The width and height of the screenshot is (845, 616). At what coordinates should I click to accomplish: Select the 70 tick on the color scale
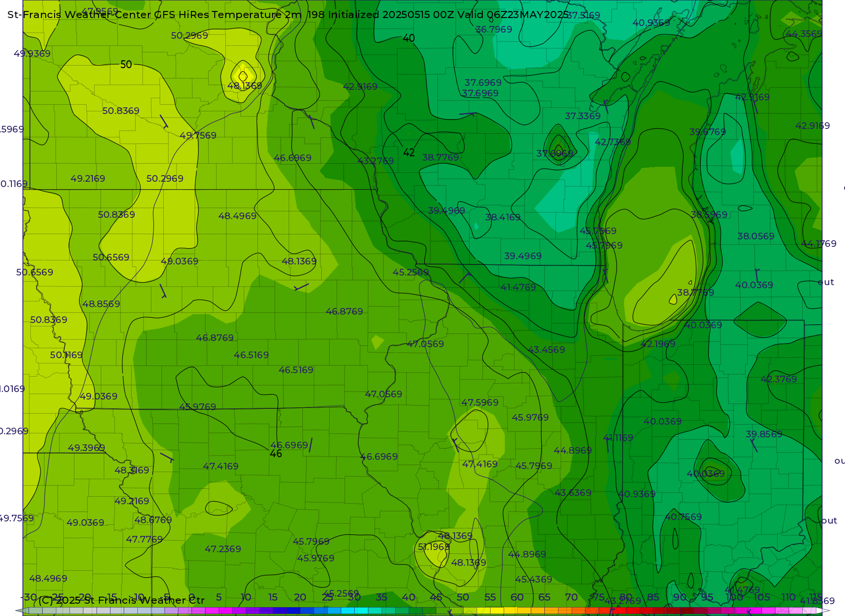tap(571, 598)
